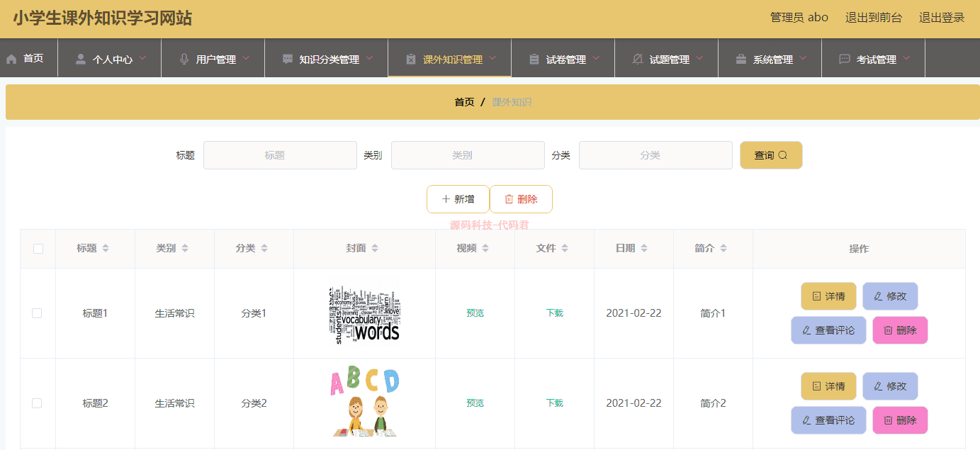Click 退出到前台 link in header
The image size is (980, 450).
(x=874, y=18)
